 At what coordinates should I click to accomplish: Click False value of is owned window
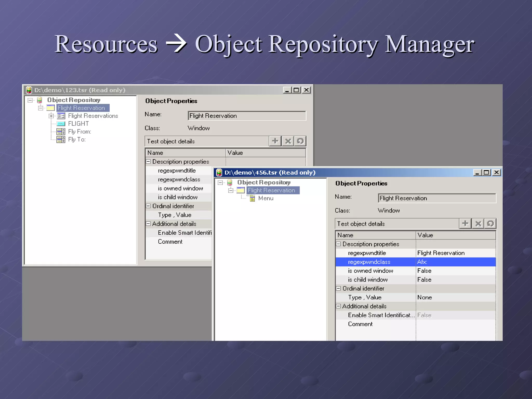(x=456, y=271)
